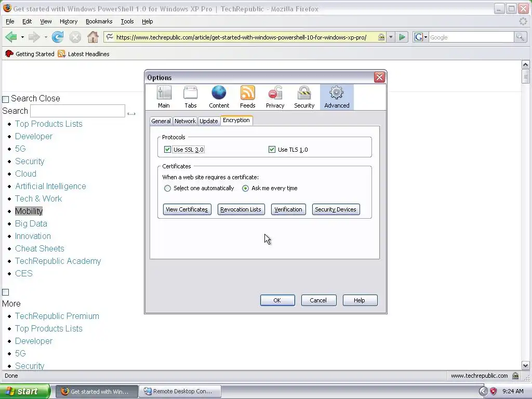532x399 pixels.
Task: Click the browser Back arrow
Action: (11, 37)
